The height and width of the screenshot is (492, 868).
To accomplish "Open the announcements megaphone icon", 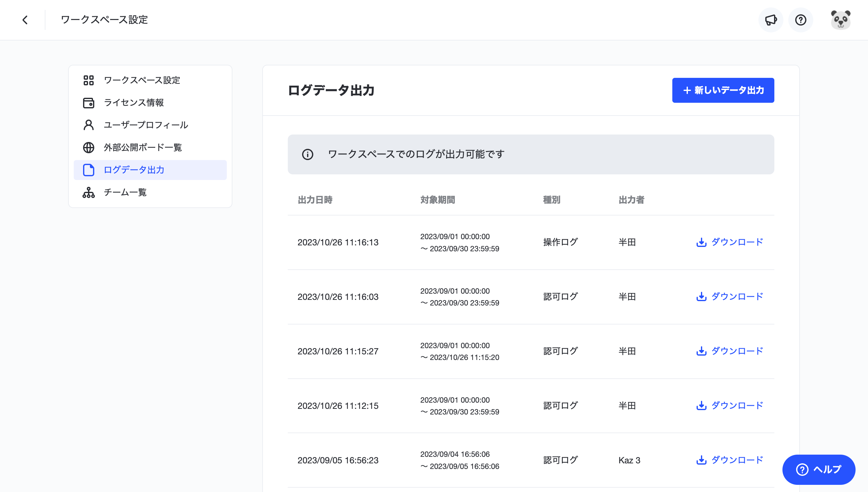I will coord(771,20).
